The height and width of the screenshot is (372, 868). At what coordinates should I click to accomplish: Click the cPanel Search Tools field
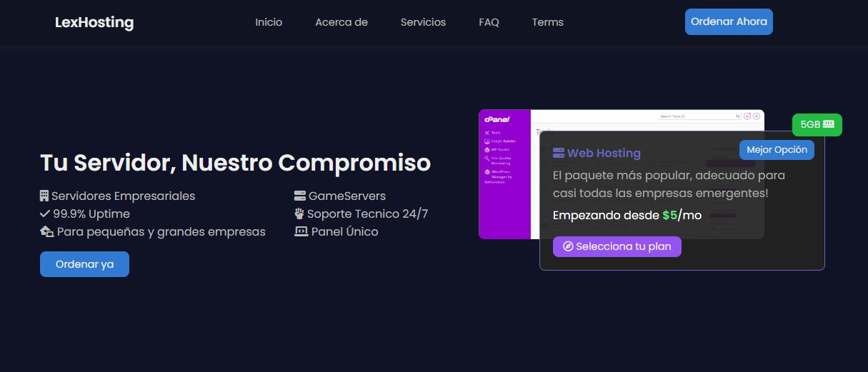[x=700, y=116]
